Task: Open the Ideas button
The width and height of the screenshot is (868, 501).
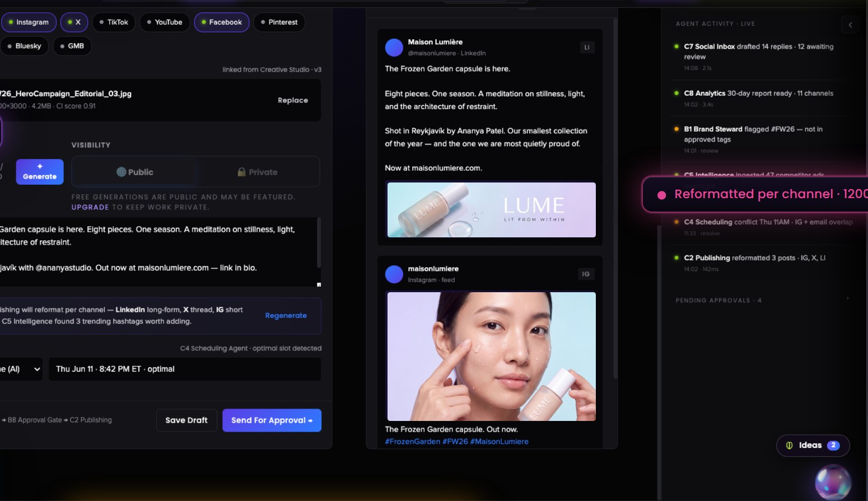Action: pos(813,446)
